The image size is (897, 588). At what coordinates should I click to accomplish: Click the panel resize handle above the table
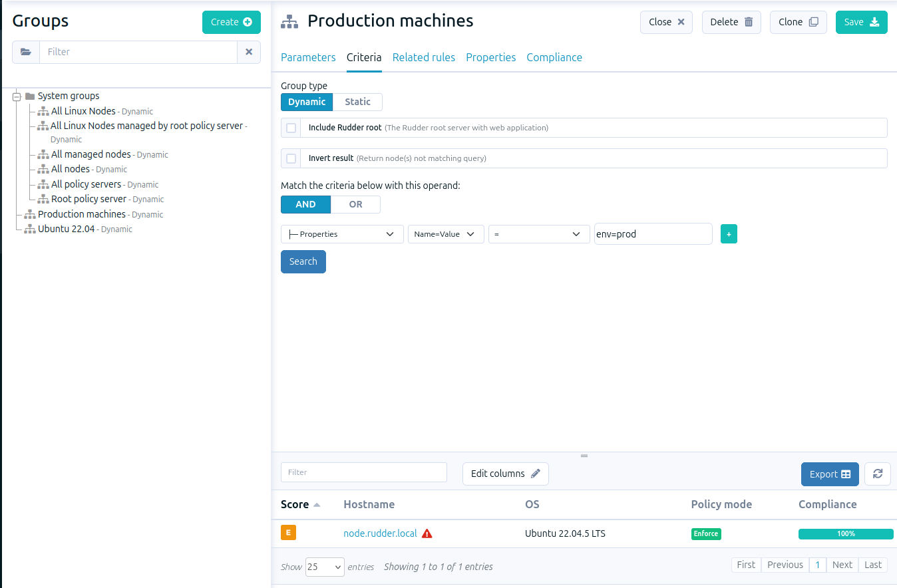point(584,456)
